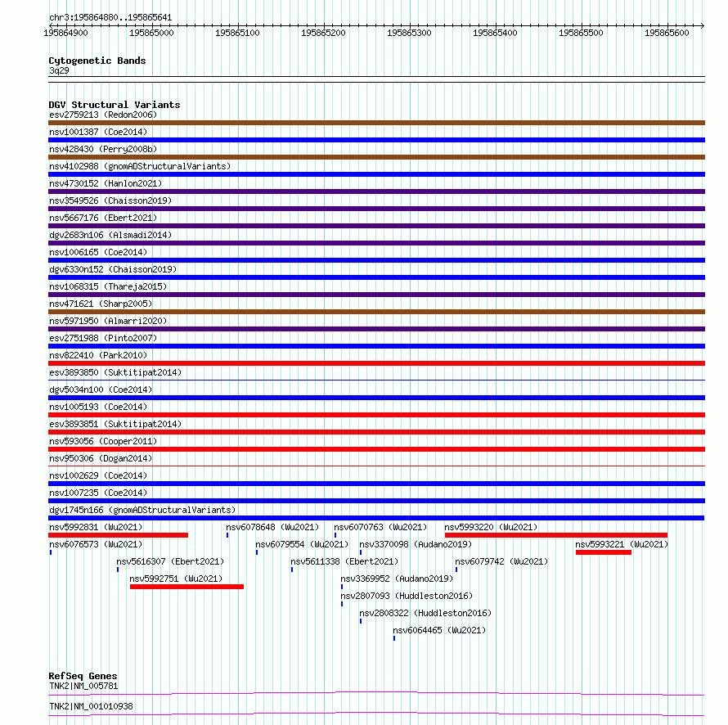Open nsv593056 (Cooper2011) variant

tap(103, 441)
